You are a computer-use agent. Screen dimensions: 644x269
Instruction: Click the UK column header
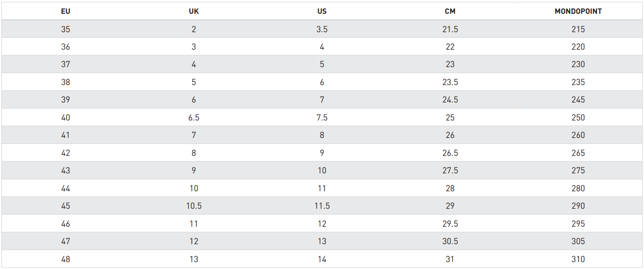point(194,11)
